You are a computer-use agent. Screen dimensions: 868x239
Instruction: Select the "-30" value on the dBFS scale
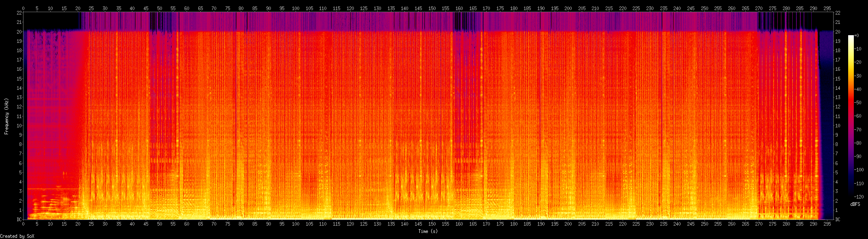click(x=857, y=76)
